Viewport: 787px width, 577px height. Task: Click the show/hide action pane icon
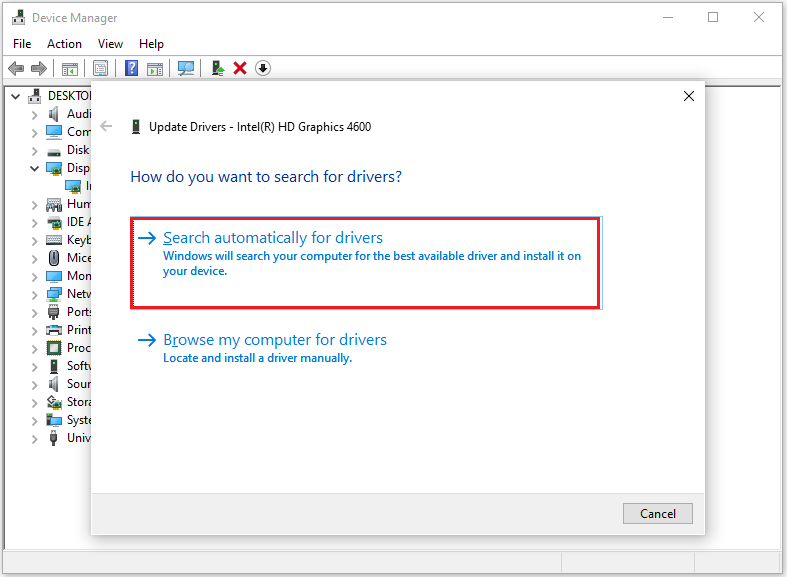(x=155, y=68)
